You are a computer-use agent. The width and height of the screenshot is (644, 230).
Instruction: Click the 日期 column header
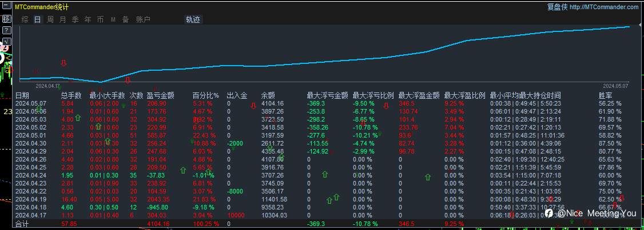pos(22,95)
